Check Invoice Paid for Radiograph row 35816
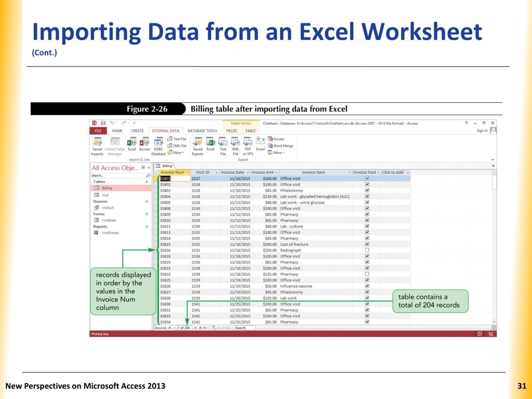Screen dimensions: 532x399 (367, 250)
